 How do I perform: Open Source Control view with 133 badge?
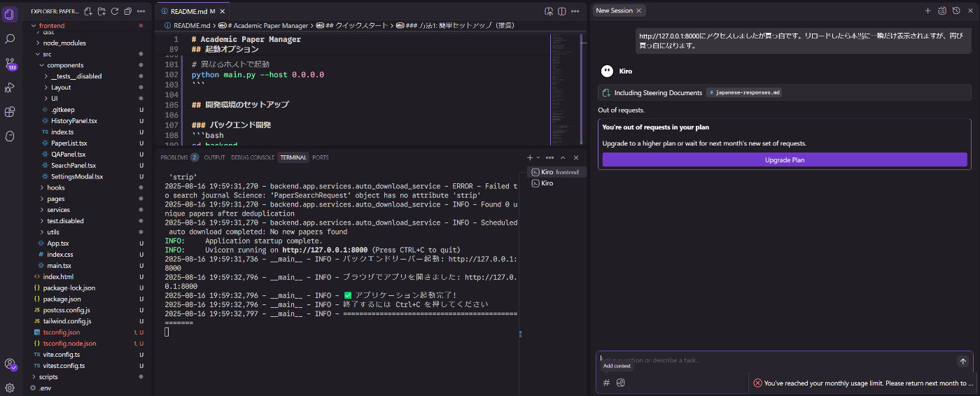tap(10, 63)
